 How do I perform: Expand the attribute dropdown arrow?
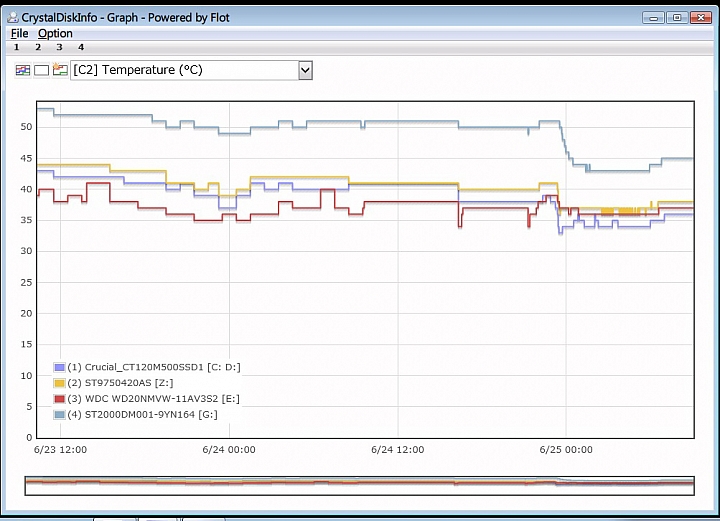pyautogui.click(x=305, y=71)
